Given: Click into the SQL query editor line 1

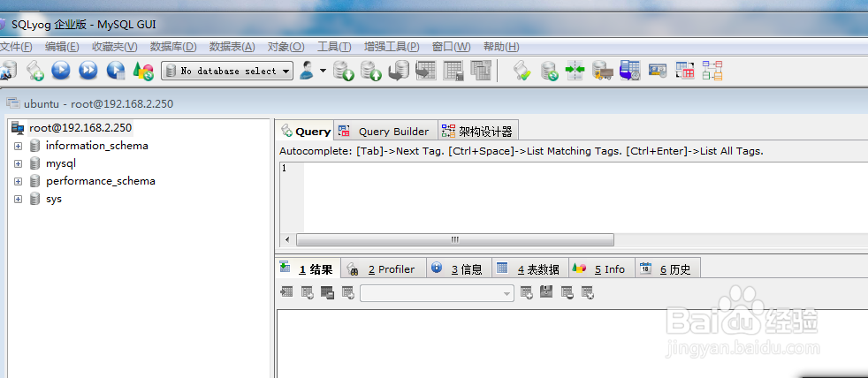Looking at the screenshot, I should (x=586, y=169).
